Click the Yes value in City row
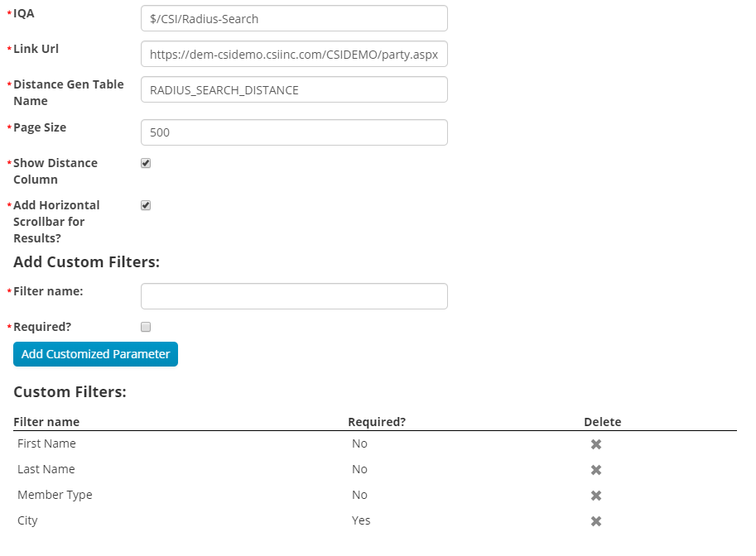Image resolution: width=756 pixels, height=556 pixels. 361,520
